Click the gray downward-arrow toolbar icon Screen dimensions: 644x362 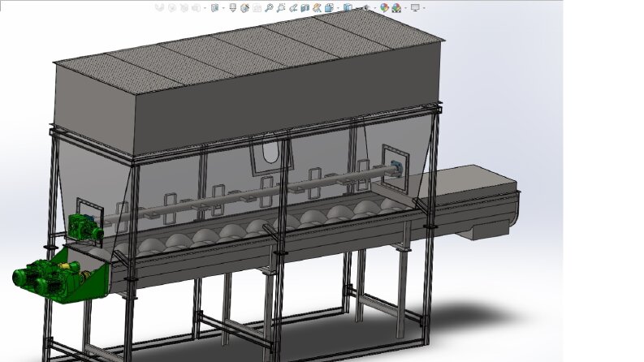(232, 8)
